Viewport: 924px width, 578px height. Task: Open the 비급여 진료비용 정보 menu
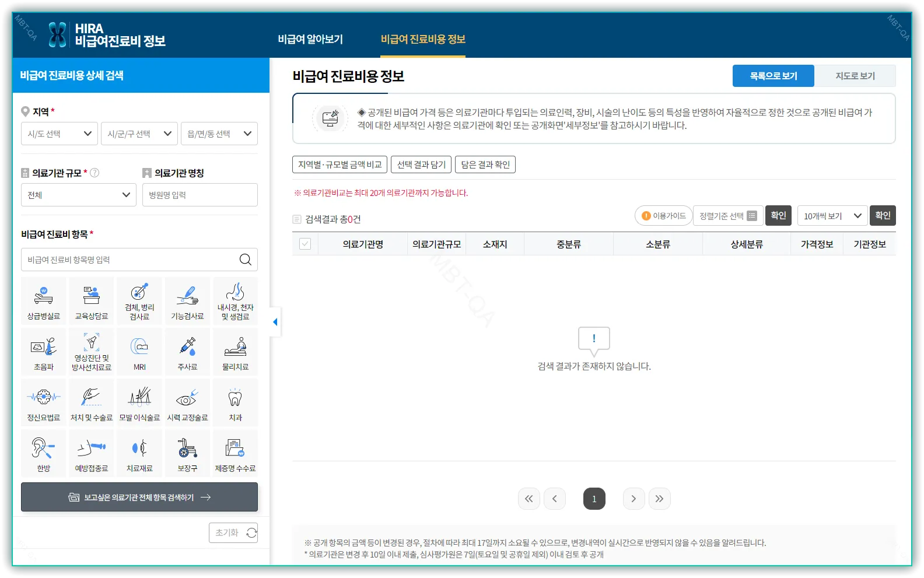(x=423, y=39)
